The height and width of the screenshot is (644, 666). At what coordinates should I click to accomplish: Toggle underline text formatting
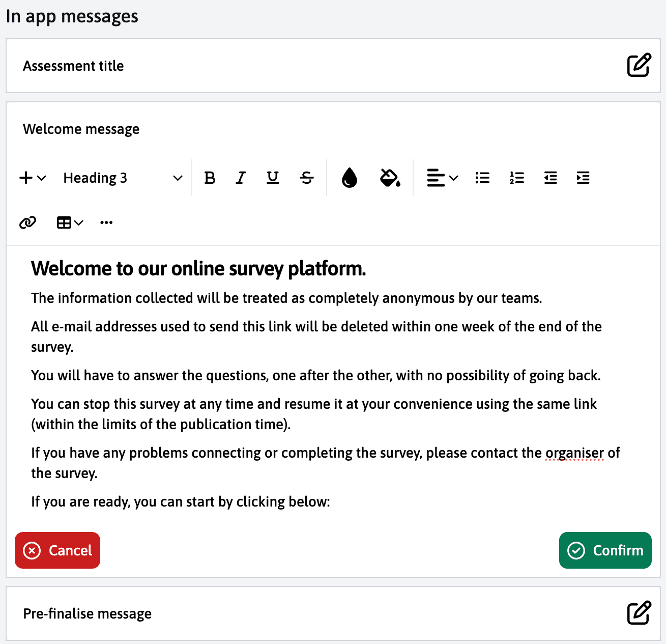[273, 178]
